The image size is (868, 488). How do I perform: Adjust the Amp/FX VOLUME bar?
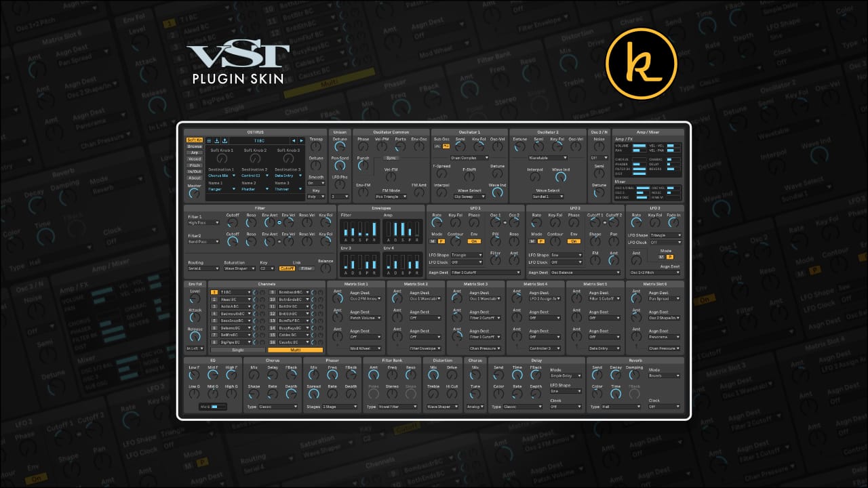tap(639, 145)
